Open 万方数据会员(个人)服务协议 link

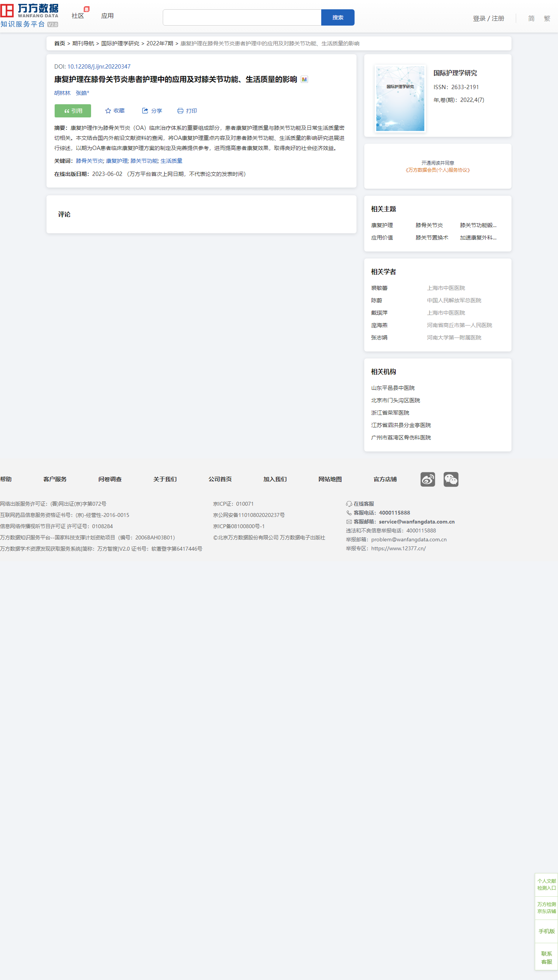pyautogui.click(x=438, y=170)
